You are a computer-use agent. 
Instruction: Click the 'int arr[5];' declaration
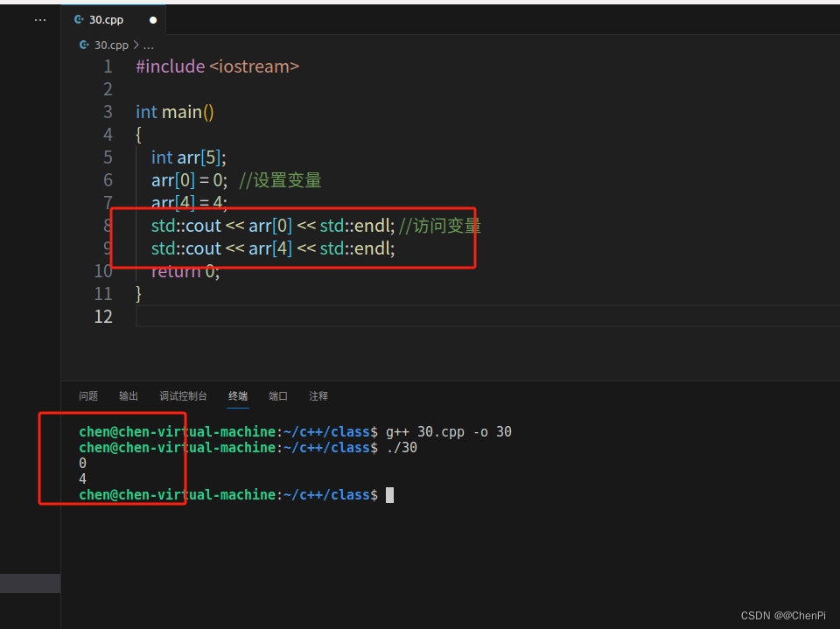tap(189, 157)
